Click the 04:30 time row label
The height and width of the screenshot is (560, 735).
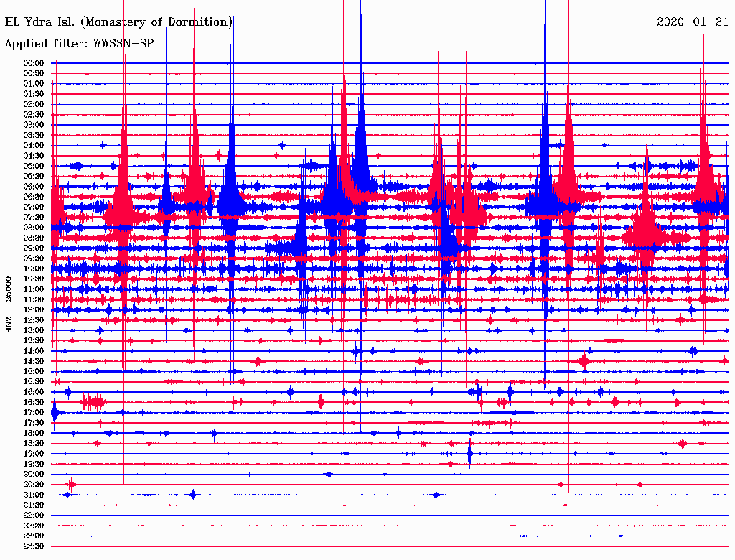click(34, 156)
